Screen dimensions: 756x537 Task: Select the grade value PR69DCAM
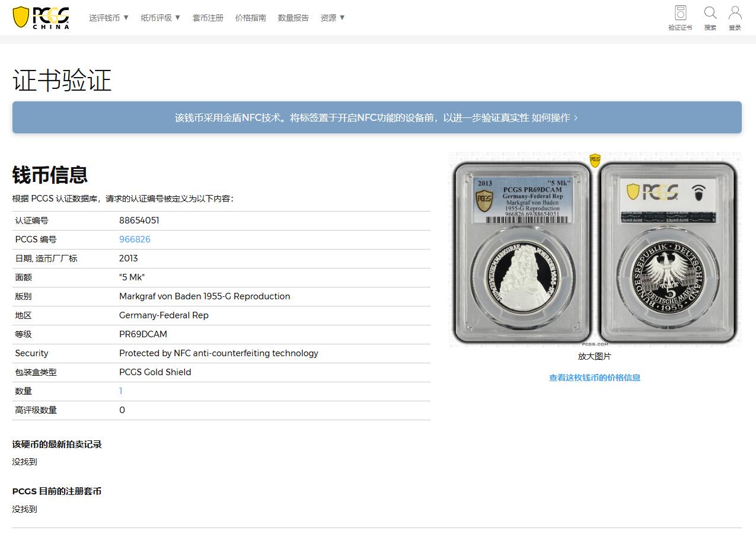tap(143, 334)
